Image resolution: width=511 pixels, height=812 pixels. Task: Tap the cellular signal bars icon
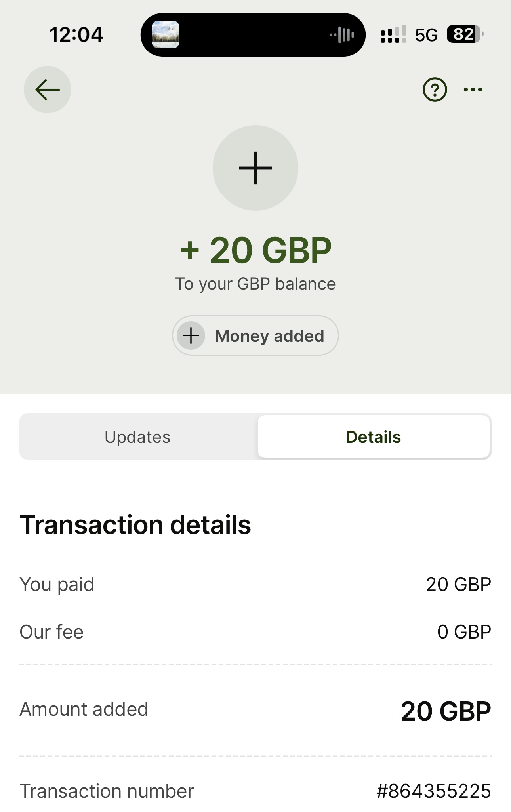pyautogui.click(x=393, y=34)
